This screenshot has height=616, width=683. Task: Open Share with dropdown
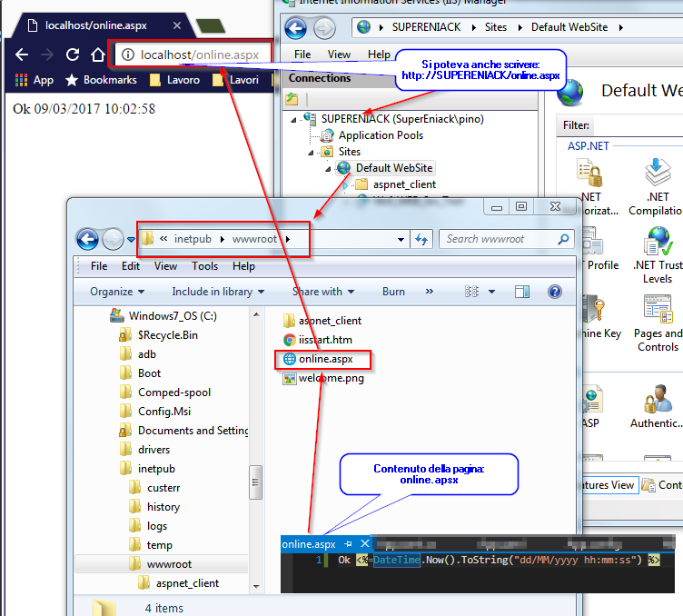pyautogui.click(x=323, y=292)
